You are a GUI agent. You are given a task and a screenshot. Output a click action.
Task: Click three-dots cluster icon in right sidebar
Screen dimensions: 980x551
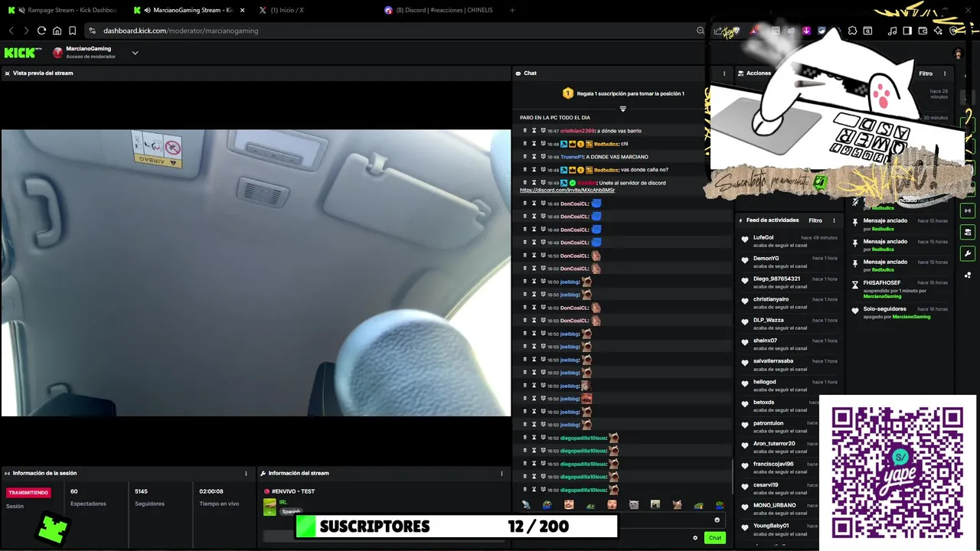click(x=968, y=275)
